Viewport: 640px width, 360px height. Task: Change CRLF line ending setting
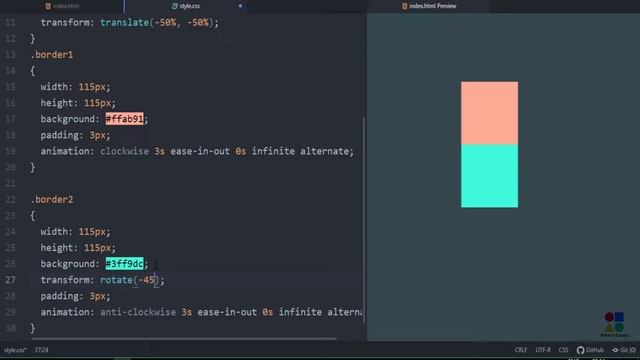(520, 350)
